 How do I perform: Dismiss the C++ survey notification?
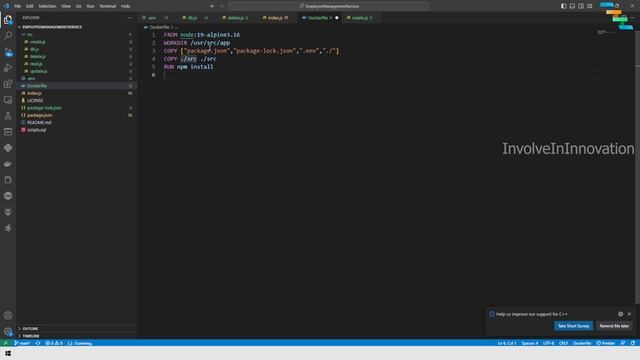point(629,314)
